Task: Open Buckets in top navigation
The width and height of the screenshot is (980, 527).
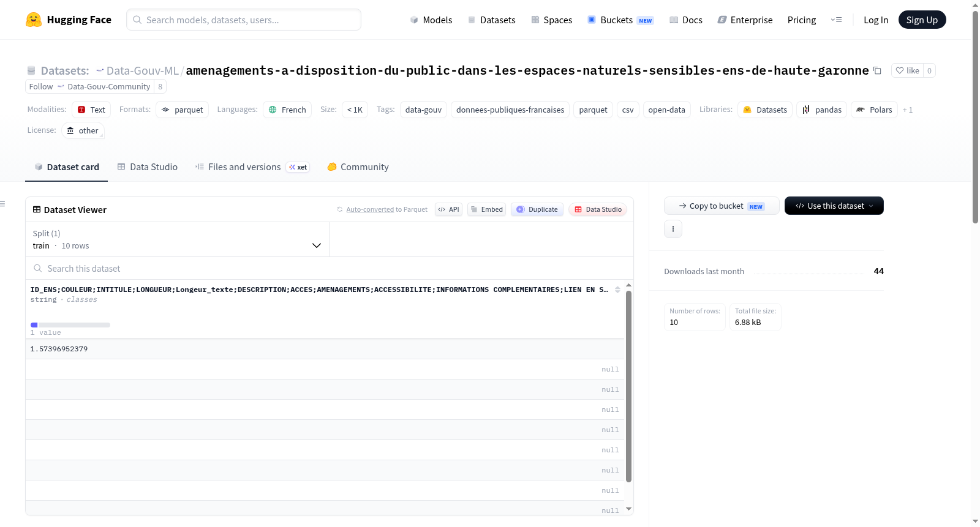Action: tap(620, 20)
